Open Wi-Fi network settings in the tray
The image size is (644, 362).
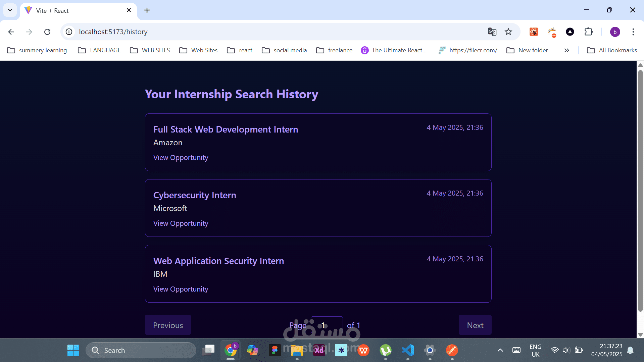pos(554,350)
